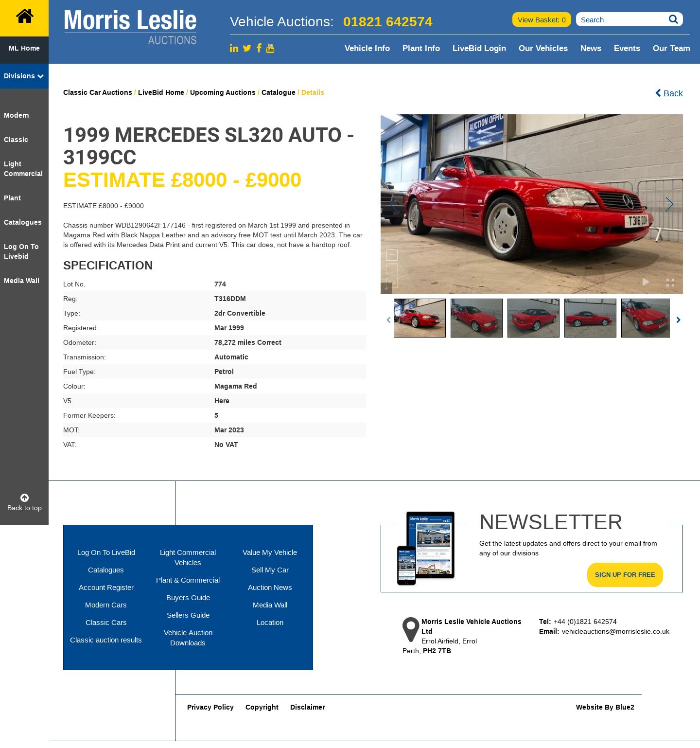Screen dimensions: 700x748
Task: Go back using the Back link
Action: coord(669,93)
